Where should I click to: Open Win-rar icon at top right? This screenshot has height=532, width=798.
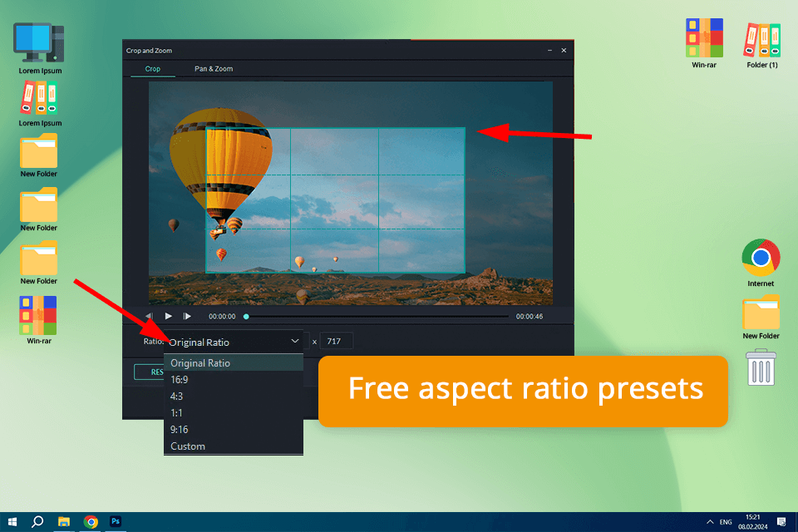(704, 43)
